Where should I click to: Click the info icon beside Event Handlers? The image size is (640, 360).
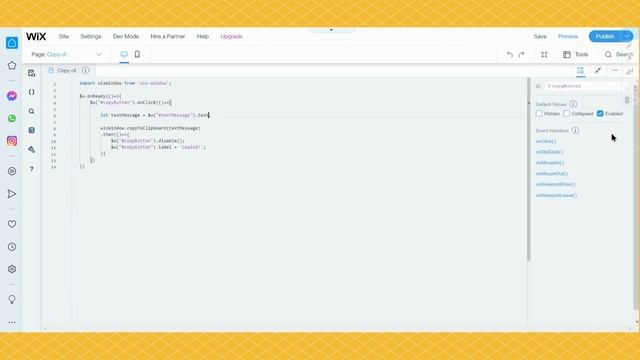575,131
